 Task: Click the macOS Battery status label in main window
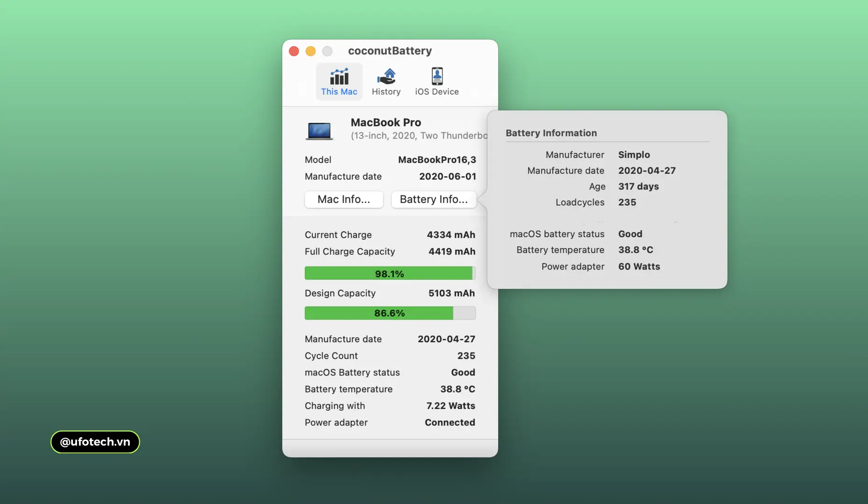tap(352, 372)
